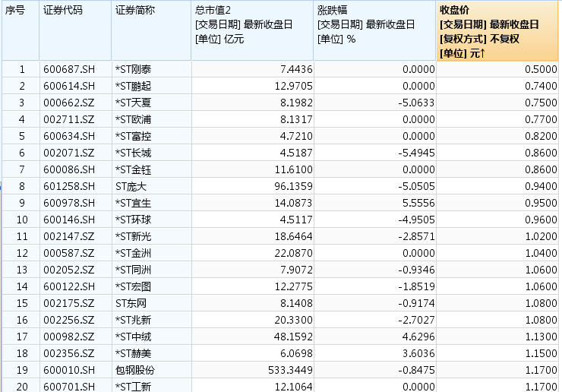Image resolution: width=562 pixels, height=392 pixels.
Task: Select the 总市值2 column header
Action: pos(252,31)
